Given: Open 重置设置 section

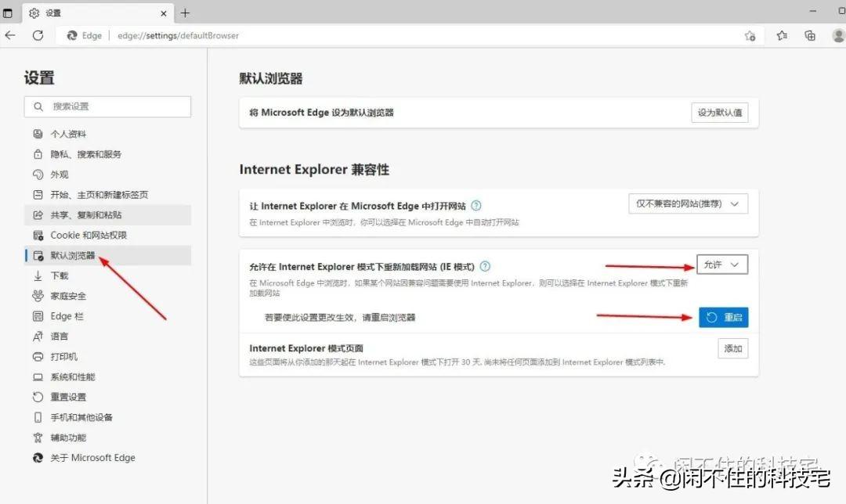Looking at the screenshot, I should click(x=107, y=397).
